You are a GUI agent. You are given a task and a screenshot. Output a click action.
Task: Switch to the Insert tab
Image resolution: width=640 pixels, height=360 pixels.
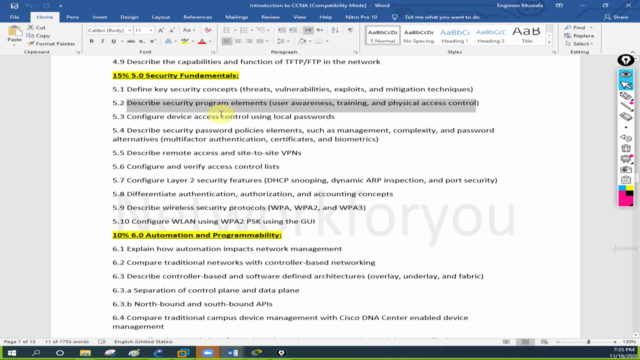100,17
